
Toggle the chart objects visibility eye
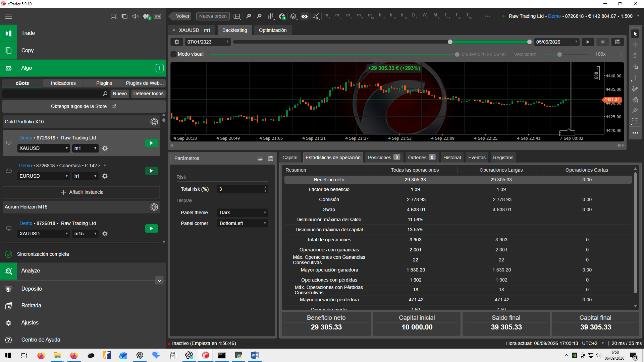coord(304,16)
